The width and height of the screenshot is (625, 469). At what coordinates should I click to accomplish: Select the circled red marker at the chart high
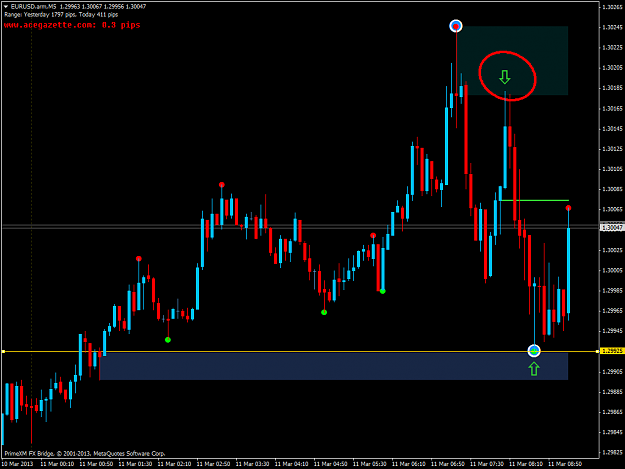[x=456, y=26]
